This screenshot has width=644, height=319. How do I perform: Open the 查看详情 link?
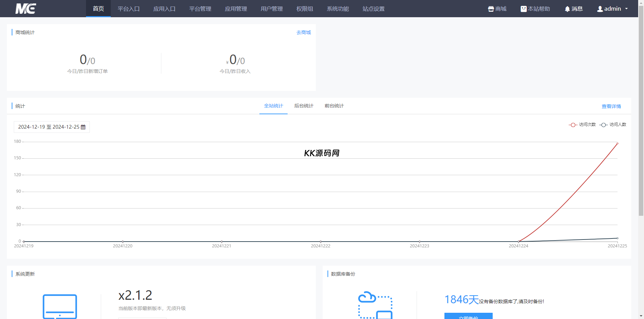coord(611,106)
